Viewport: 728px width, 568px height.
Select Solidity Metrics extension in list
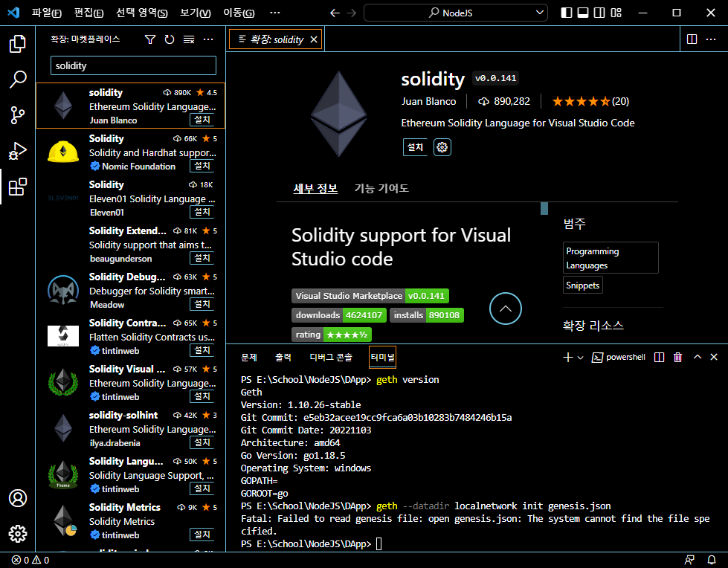tap(130, 520)
